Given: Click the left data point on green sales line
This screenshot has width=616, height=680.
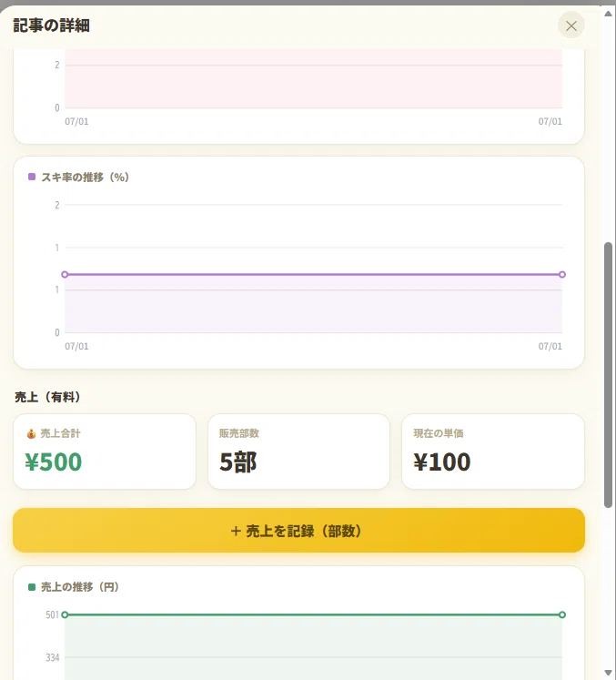Looking at the screenshot, I should (x=65, y=614).
